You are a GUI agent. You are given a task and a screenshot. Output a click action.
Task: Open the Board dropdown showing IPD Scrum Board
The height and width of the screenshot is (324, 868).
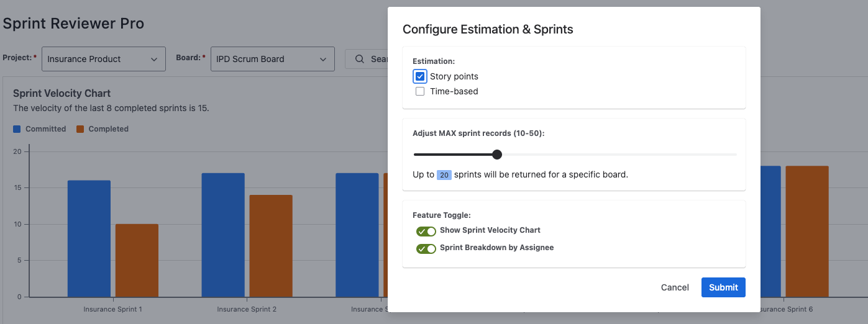[272, 59]
